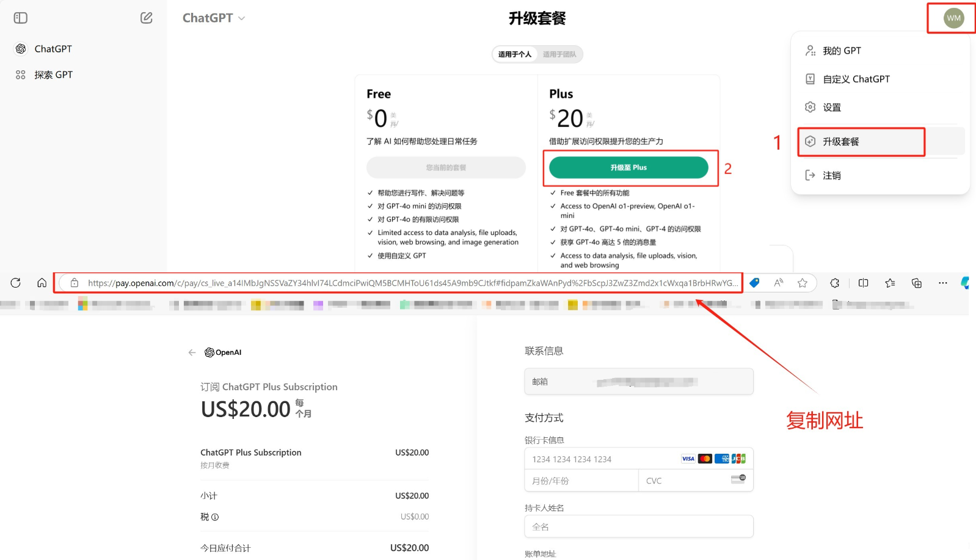The height and width of the screenshot is (560, 976).
Task: Click the 支付方式 heading
Action: tap(544, 418)
